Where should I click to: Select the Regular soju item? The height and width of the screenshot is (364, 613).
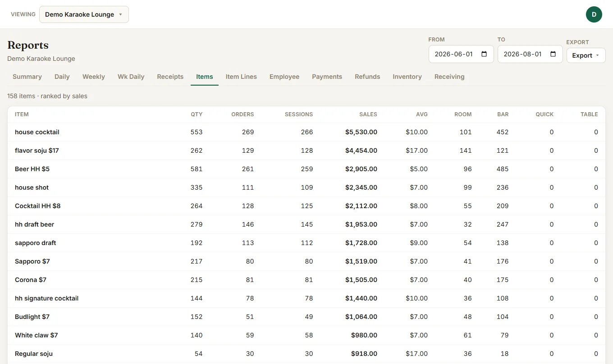34,354
